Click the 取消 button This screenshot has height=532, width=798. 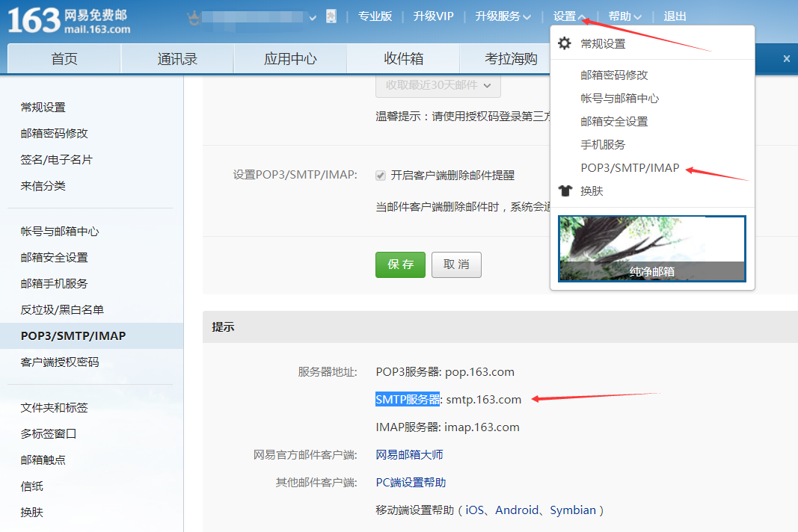pyautogui.click(x=456, y=265)
